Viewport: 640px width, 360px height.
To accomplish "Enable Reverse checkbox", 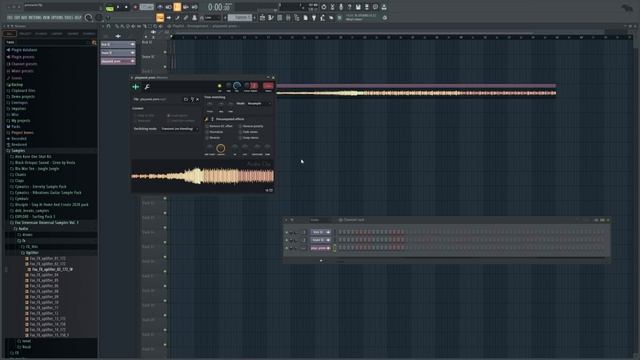I will click(207, 138).
